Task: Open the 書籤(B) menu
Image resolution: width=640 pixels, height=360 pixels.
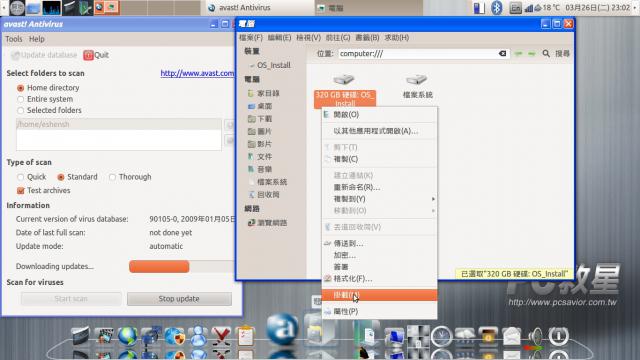Action: click(367, 38)
